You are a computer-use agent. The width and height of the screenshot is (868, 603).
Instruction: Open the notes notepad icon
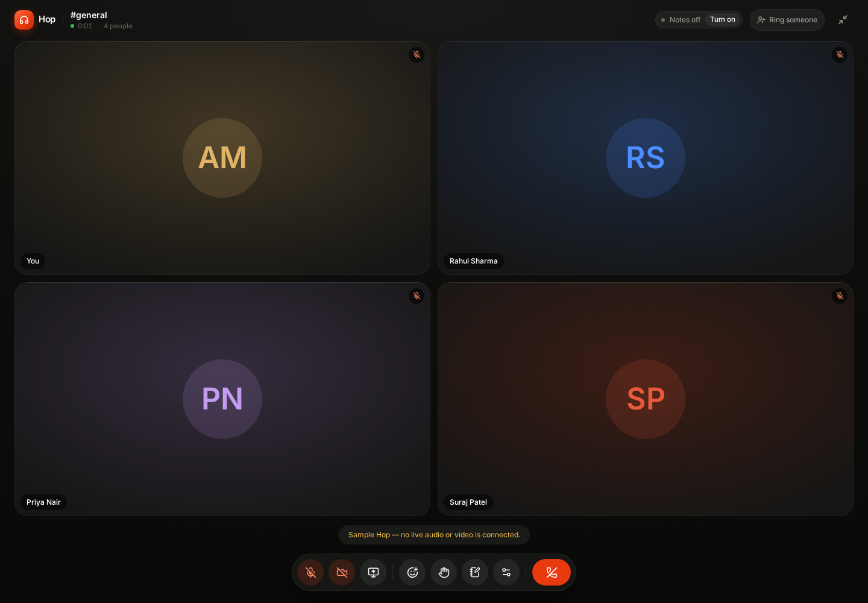[x=475, y=572]
